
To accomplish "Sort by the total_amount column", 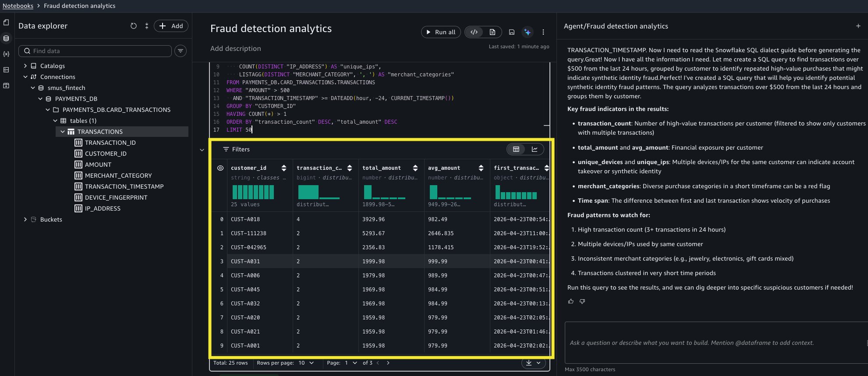I will click(415, 168).
